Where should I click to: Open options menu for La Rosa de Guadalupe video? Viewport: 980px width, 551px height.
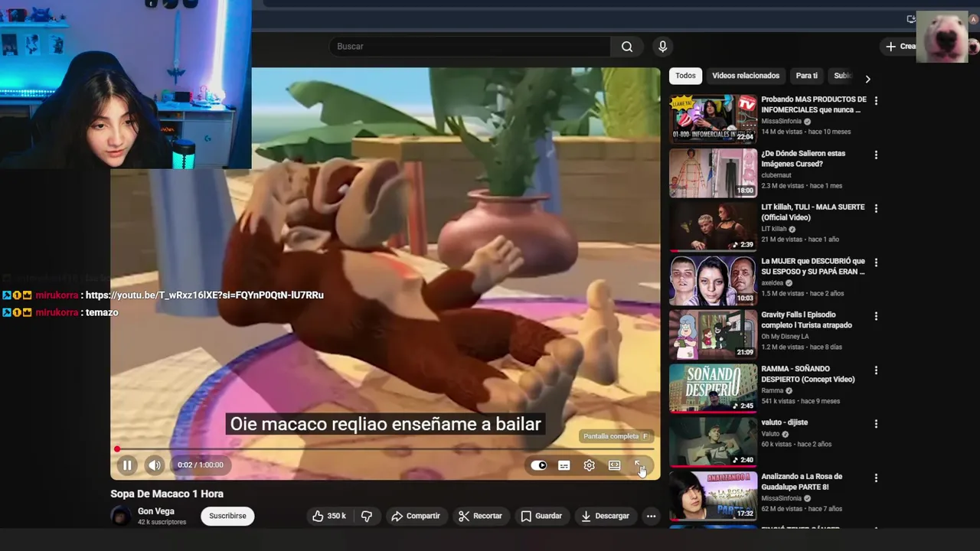pos(876,478)
